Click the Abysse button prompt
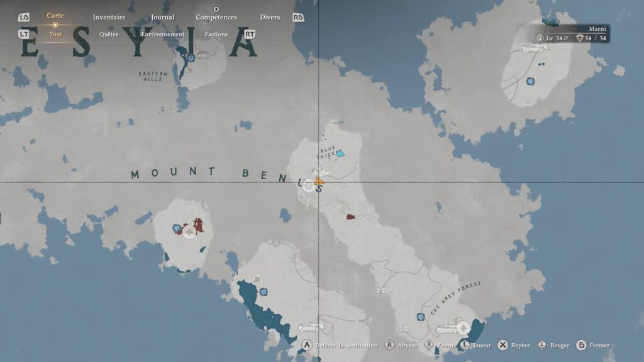The height and width of the screenshot is (362, 644). pyautogui.click(x=401, y=345)
